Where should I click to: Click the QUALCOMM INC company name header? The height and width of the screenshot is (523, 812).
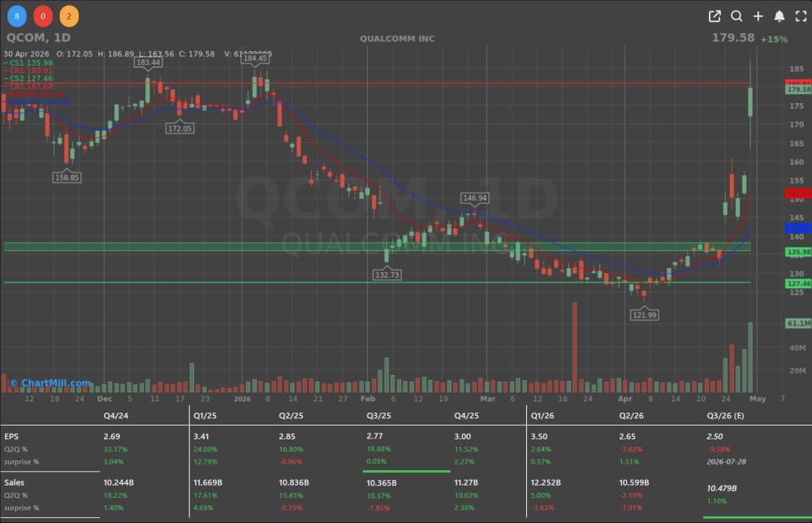click(x=397, y=39)
